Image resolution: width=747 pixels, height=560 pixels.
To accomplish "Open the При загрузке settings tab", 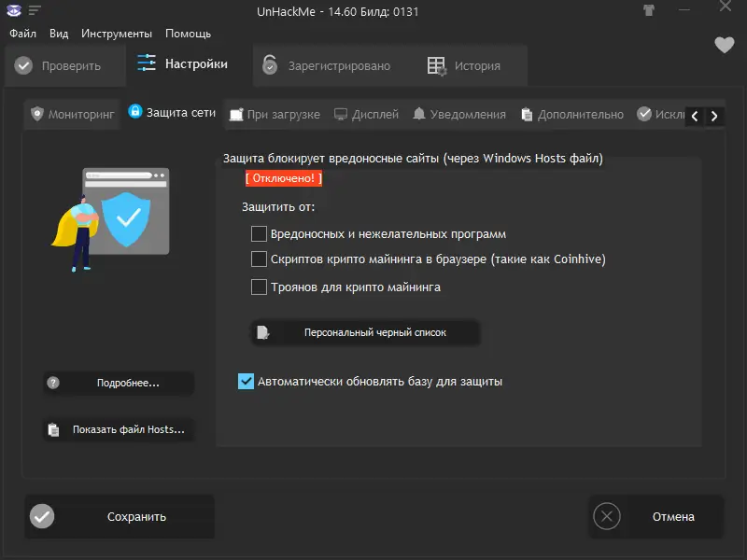I will (275, 114).
